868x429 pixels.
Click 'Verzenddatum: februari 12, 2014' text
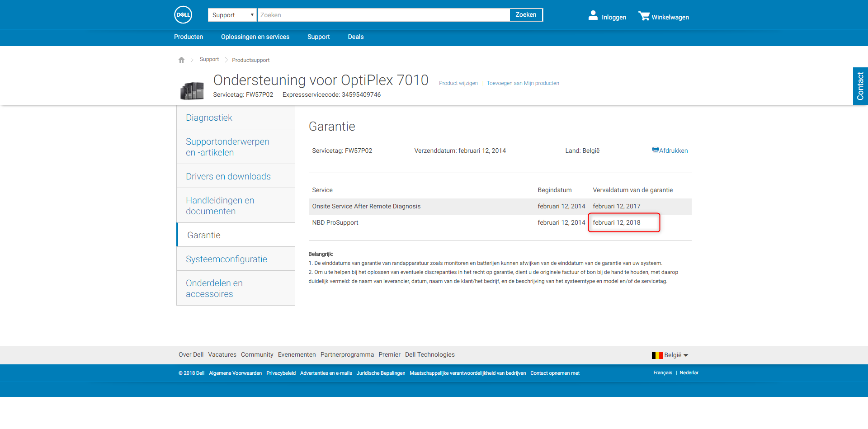tap(460, 151)
